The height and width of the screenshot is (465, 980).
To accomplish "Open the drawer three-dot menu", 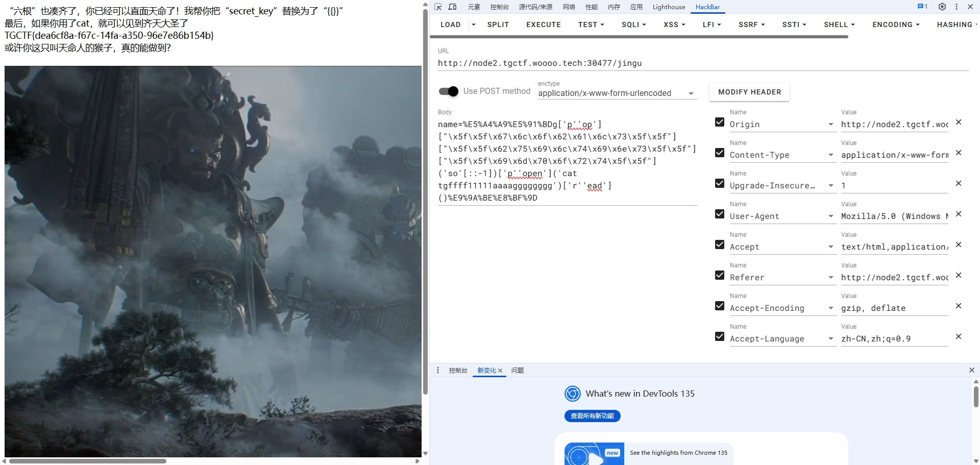I will click(438, 370).
